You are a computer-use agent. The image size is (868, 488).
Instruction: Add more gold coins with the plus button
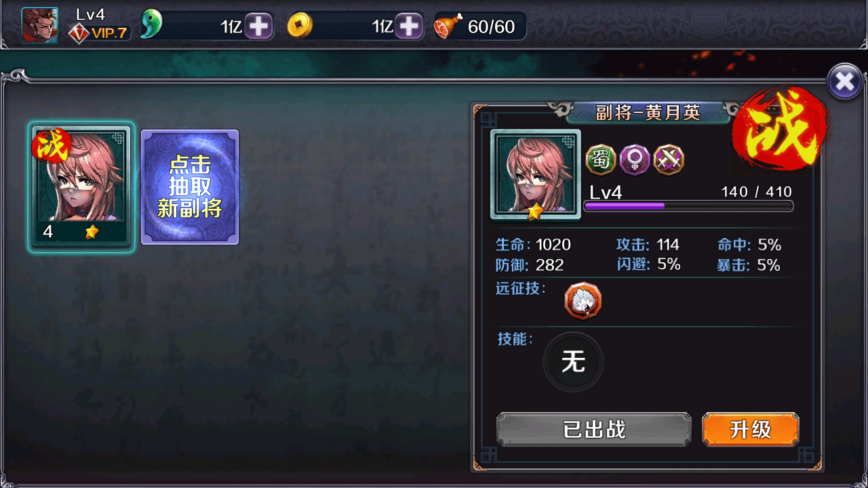409,26
